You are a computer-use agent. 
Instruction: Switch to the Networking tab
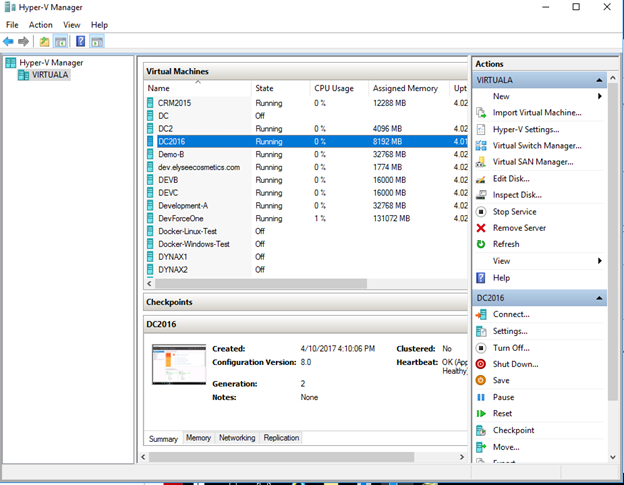(237, 438)
